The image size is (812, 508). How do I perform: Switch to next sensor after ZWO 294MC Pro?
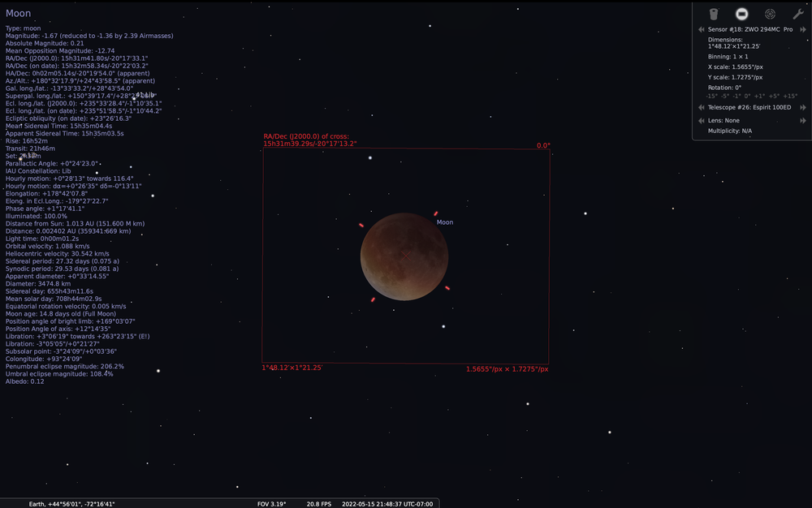803,29
